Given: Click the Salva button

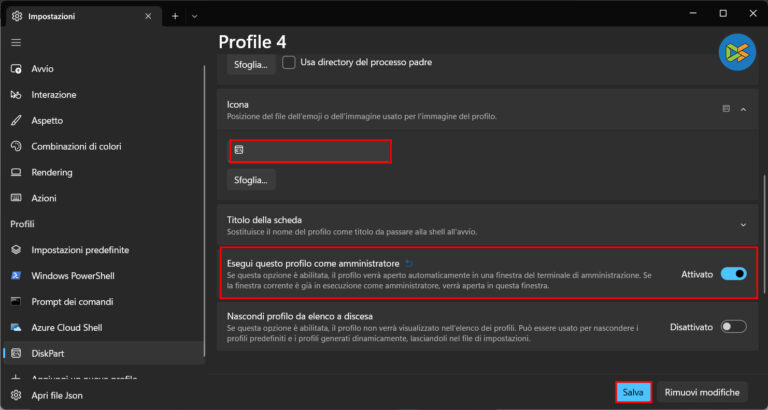Looking at the screenshot, I should 633,392.
